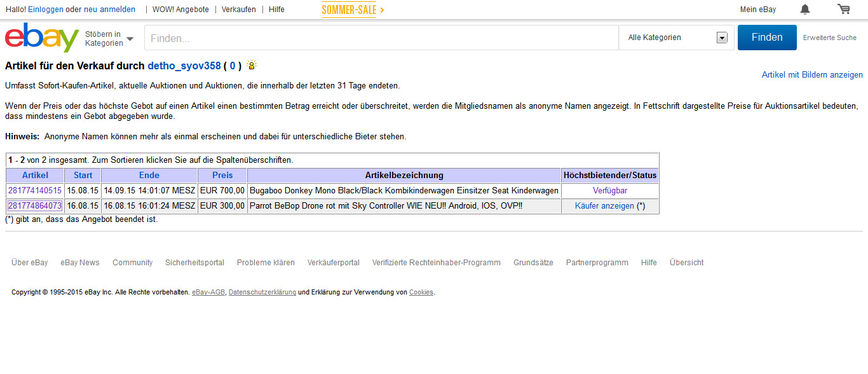Open Verkäuferportal in the footer
The width and height of the screenshot is (868, 374).
click(x=334, y=263)
